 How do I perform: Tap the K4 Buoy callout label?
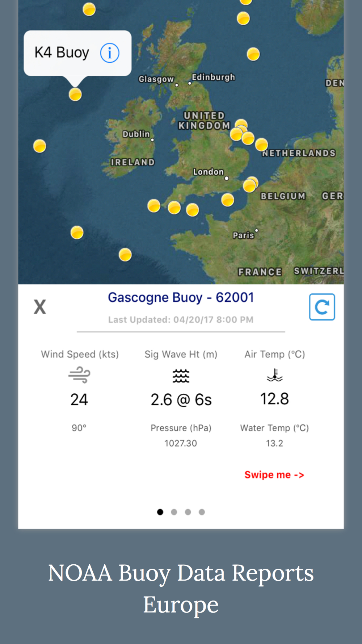point(62,53)
